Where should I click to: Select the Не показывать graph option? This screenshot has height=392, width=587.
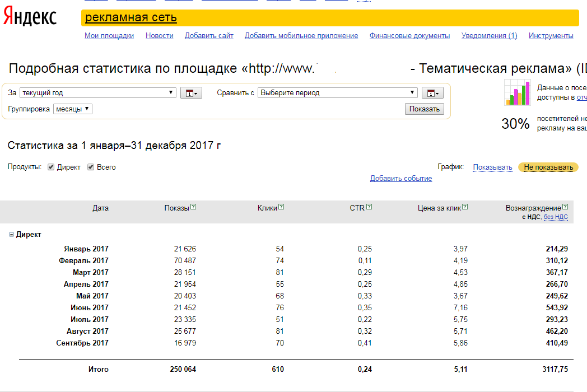click(x=548, y=167)
